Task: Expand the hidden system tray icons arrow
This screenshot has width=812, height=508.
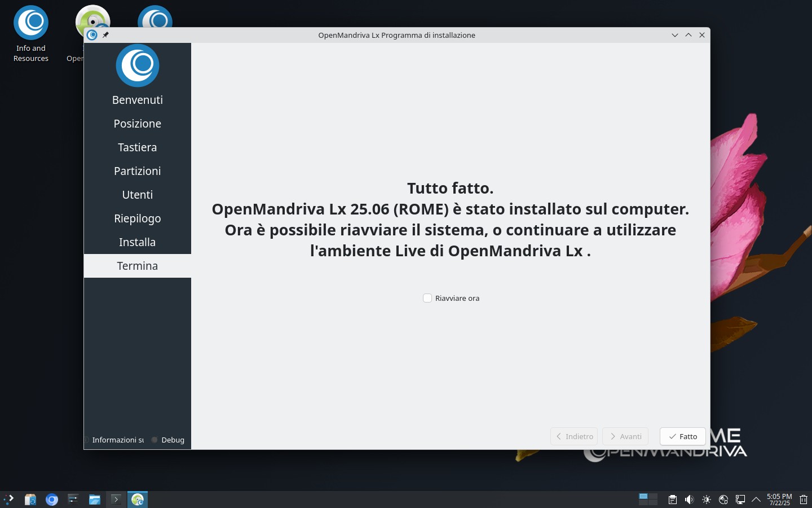Action: tap(756, 500)
